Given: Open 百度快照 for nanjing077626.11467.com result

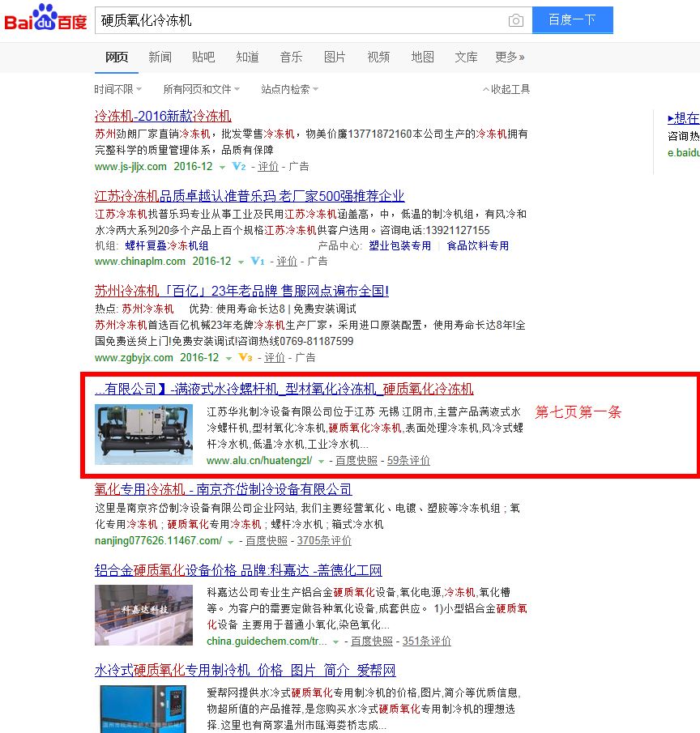Looking at the screenshot, I should point(267,541).
